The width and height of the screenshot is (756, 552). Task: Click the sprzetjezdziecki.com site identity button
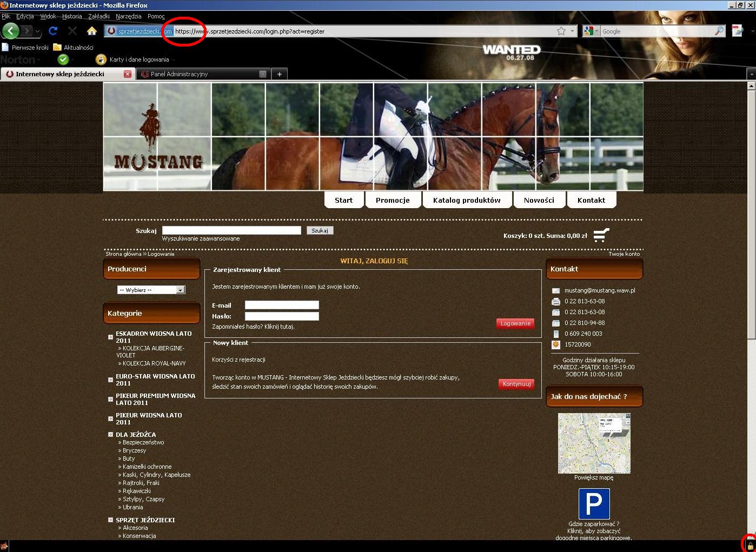click(x=139, y=31)
